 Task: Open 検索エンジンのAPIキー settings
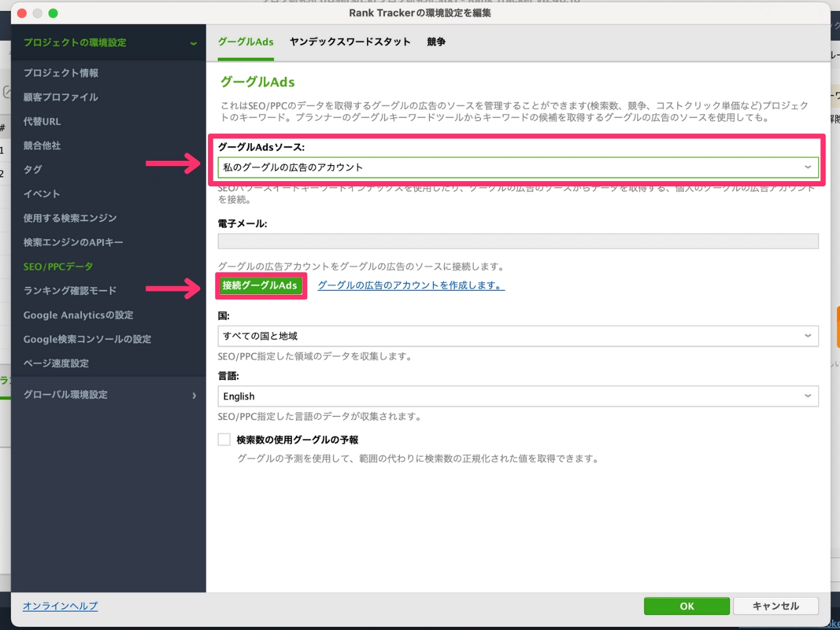click(73, 242)
